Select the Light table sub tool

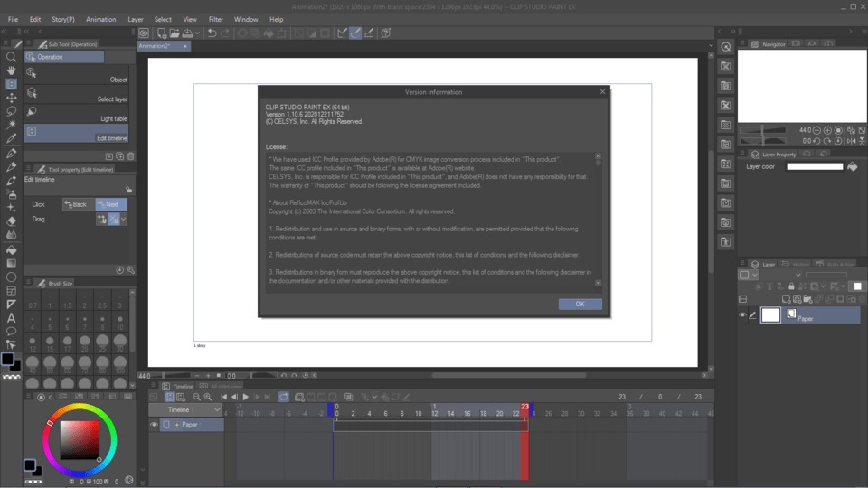(76, 115)
